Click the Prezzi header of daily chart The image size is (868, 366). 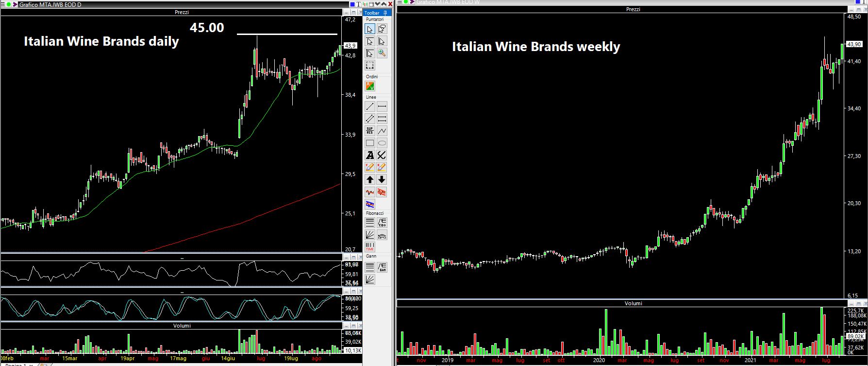pyautogui.click(x=182, y=12)
